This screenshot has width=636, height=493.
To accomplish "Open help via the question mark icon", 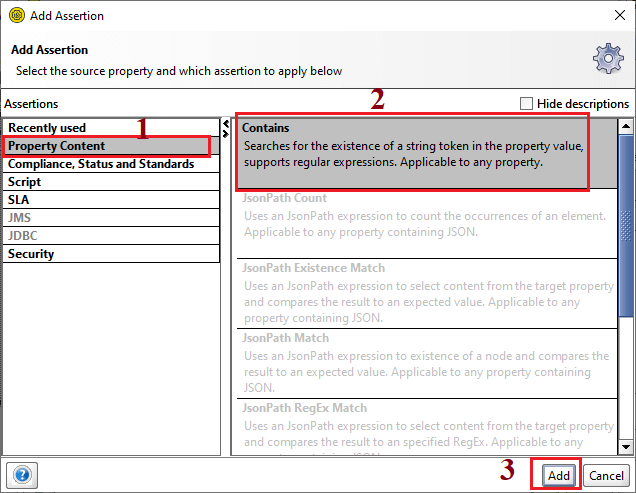I will tap(22, 475).
